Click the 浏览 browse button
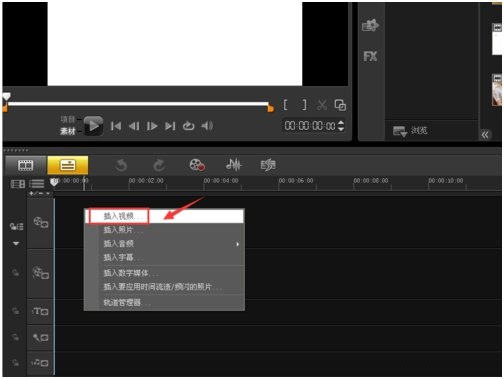This screenshot has height=379, width=504. click(x=410, y=131)
